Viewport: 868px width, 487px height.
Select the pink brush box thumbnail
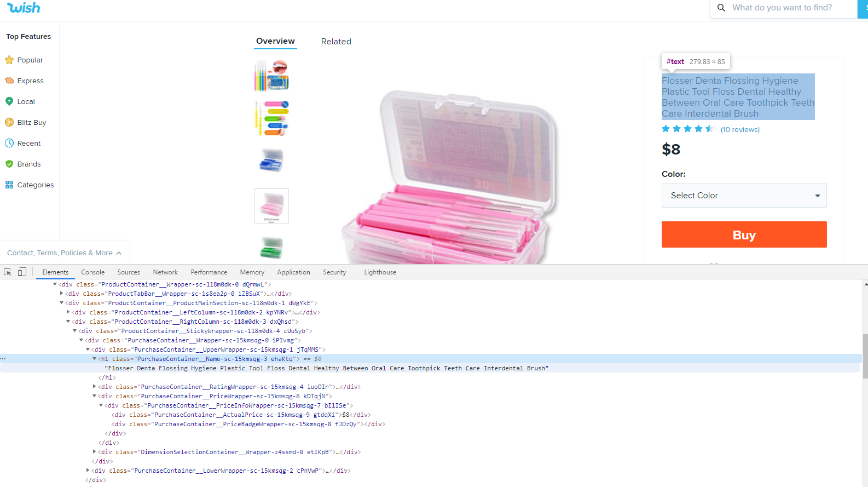tap(271, 206)
